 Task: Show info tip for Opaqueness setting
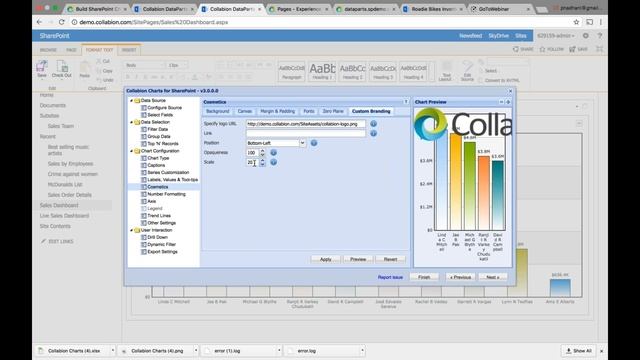coord(273,153)
